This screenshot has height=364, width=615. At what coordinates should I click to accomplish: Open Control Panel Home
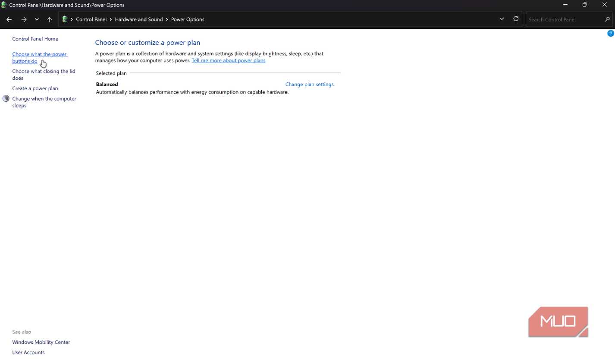(x=35, y=39)
